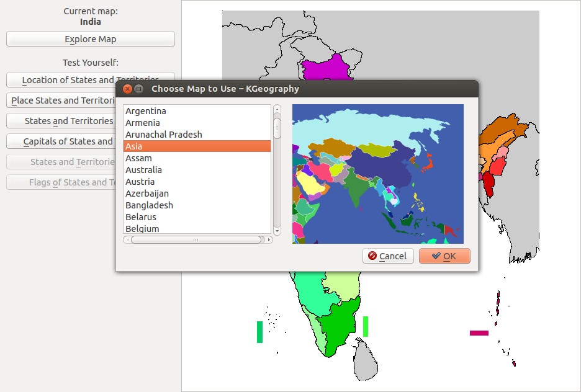This screenshot has height=392, width=581.
Task: Choose Arunachal Pradesh from the list
Action: coord(197,135)
